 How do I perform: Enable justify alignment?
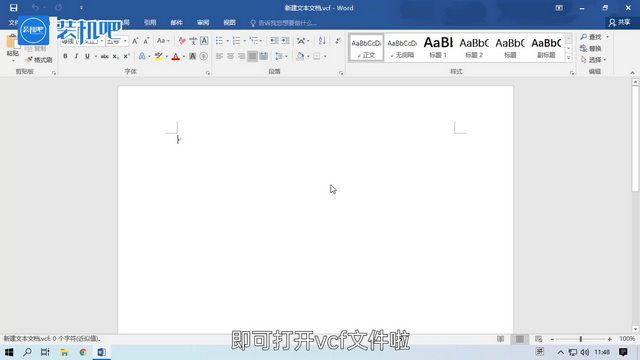tap(252, 56)
